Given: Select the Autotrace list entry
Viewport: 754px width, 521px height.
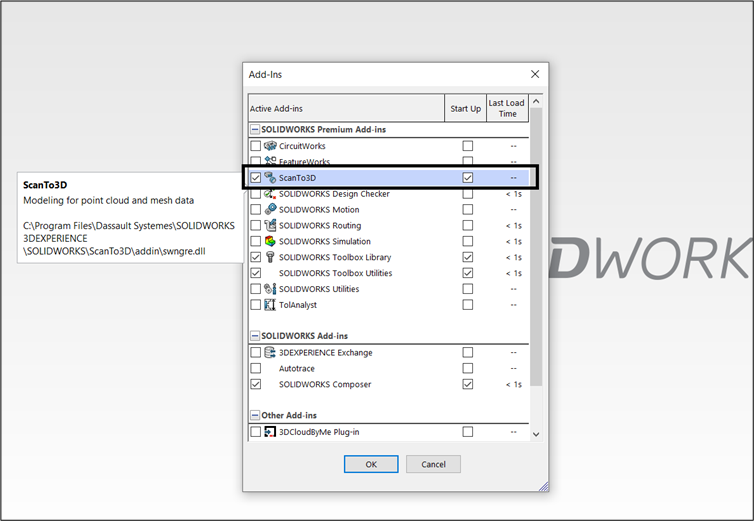Looking at the screenshot, I should [x=299, y=368].
